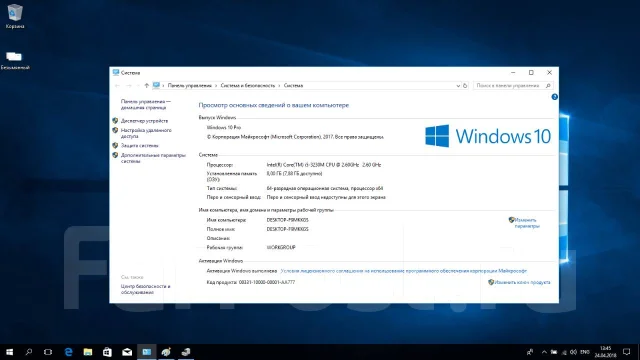Click the ENG language indicator
Viewport: 640px width, 360px height.
585,352
